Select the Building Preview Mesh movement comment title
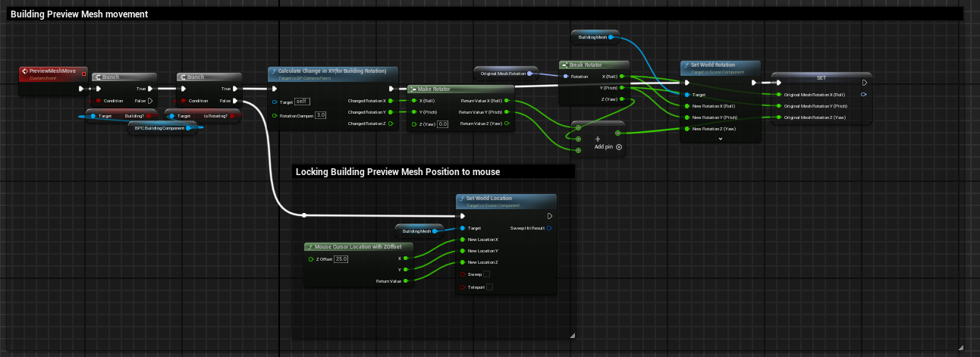Screen dimensions: 980x357 pos(80,14)
